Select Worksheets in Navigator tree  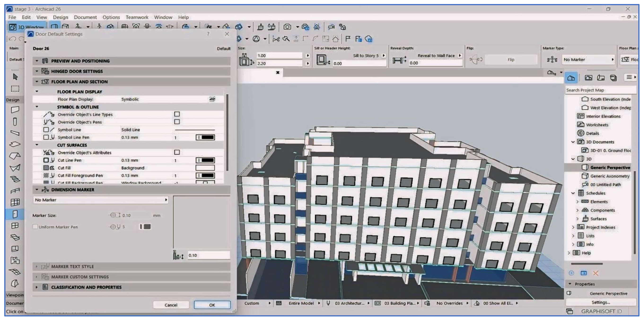tap(597, 125)
